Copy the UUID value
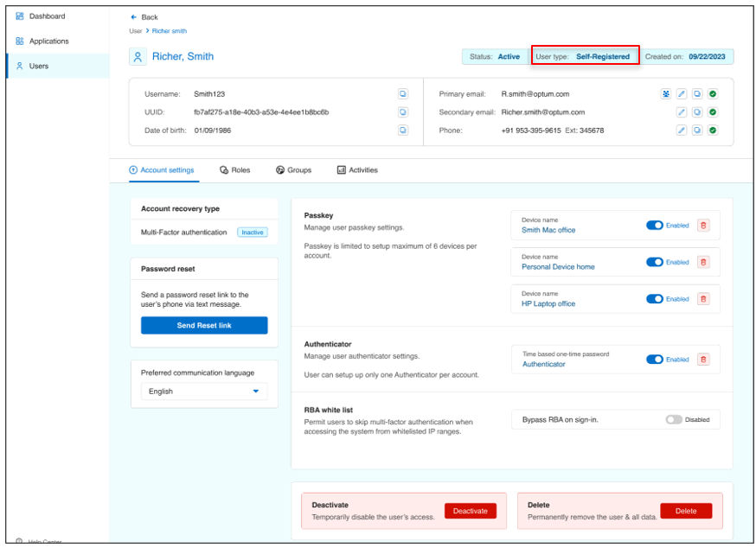 (x=403, y=112)
